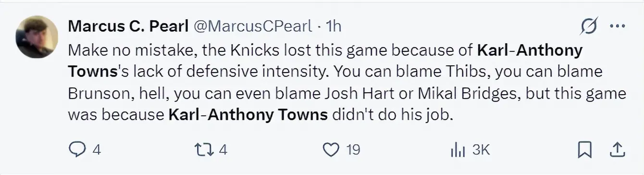Click the reply speech bubble icon
The height and width of the screenshot is (175, 644).
click(x=77, y=150)
